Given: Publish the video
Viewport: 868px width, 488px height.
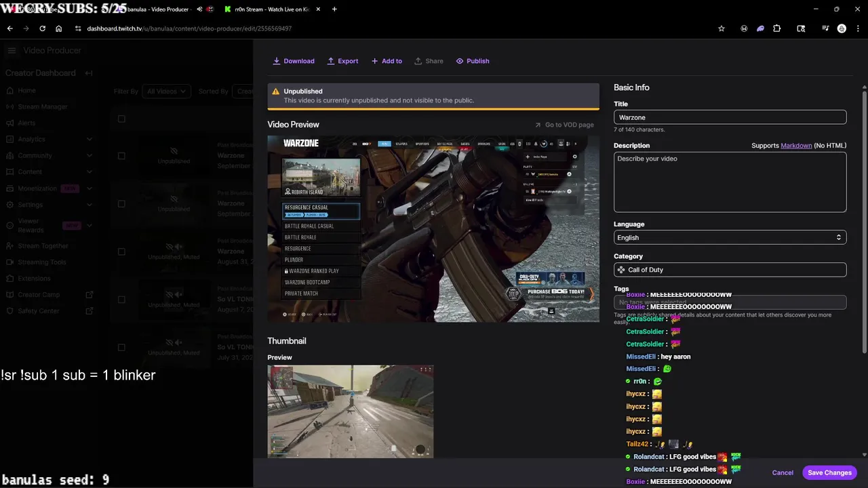Looking at the screenshot, I should pos(473,61).
